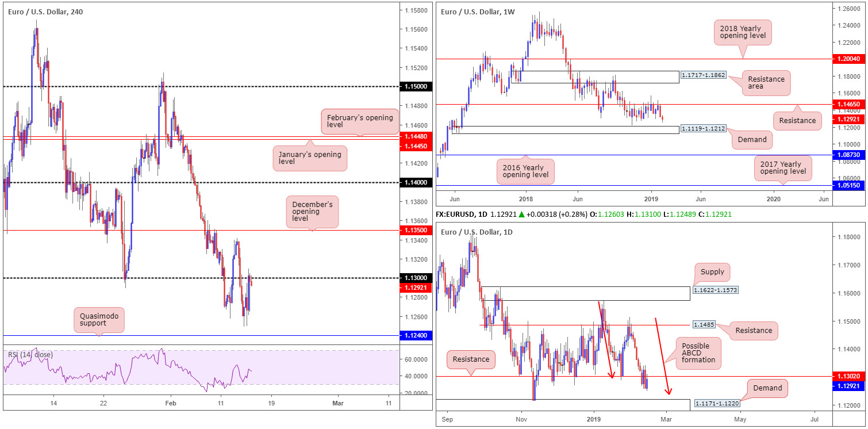Click the 1.15000 price label
Screen dimensions: 868x429
tap(416, 86)
